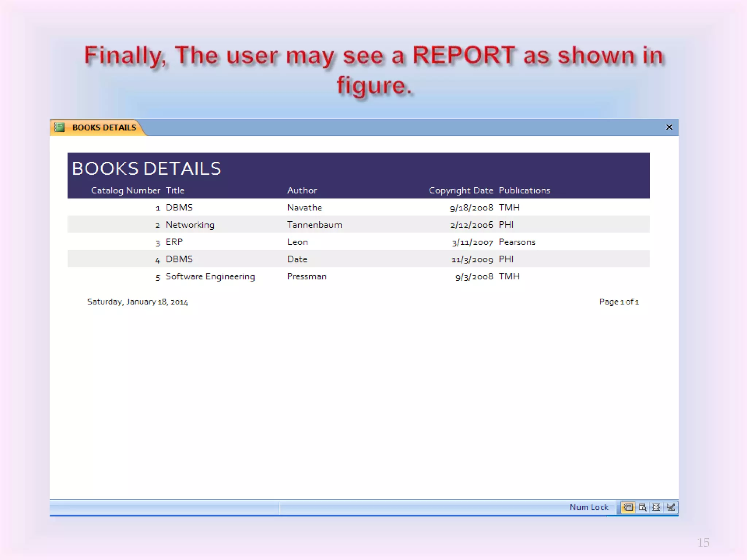Select the Networking title cell
Viewport: 747px width, 560px height.
click(x=190, y=225)
